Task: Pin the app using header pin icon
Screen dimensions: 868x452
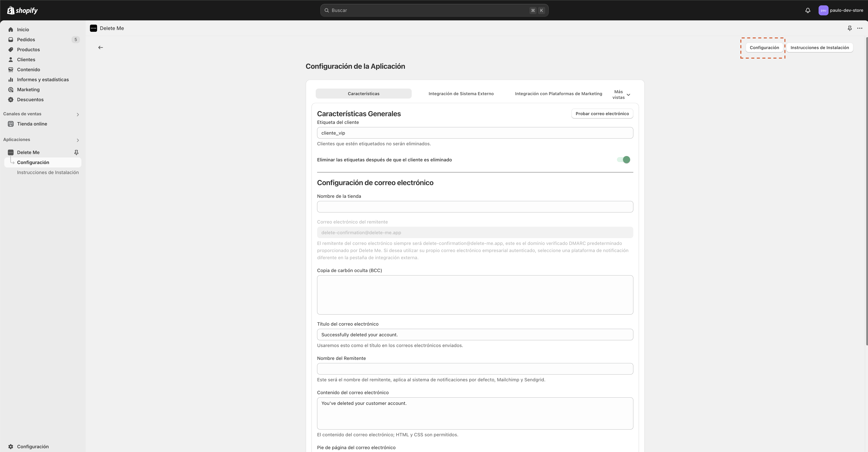Action: [x=849, y=28]
